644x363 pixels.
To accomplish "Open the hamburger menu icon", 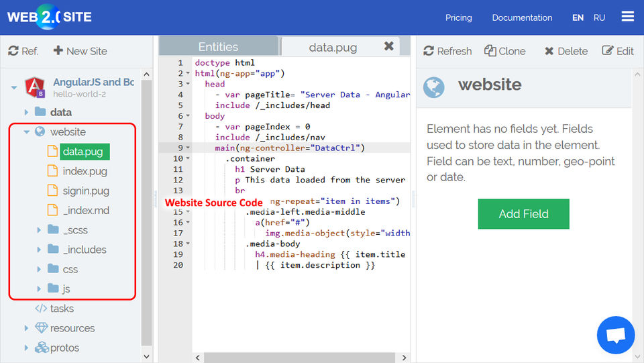I will (x=628, y=16).
